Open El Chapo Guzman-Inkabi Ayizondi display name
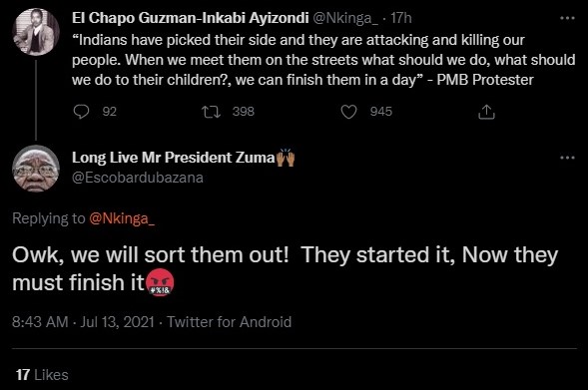Screen dimensions: 588x390 [190, 18]
